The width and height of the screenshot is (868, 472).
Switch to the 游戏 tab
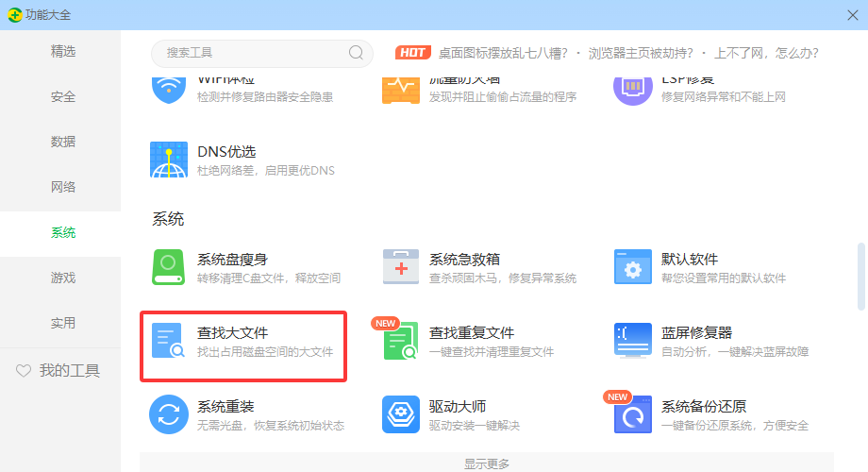[x=62, y=278]
